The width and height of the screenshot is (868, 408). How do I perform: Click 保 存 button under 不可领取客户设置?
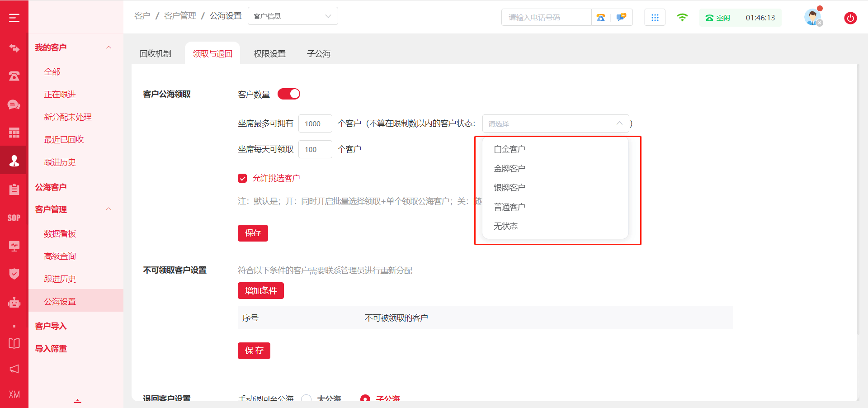254,351
